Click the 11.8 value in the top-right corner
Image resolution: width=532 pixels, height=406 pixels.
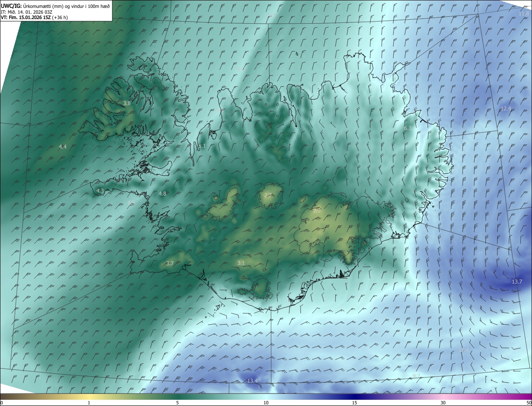tap(524, 14)
